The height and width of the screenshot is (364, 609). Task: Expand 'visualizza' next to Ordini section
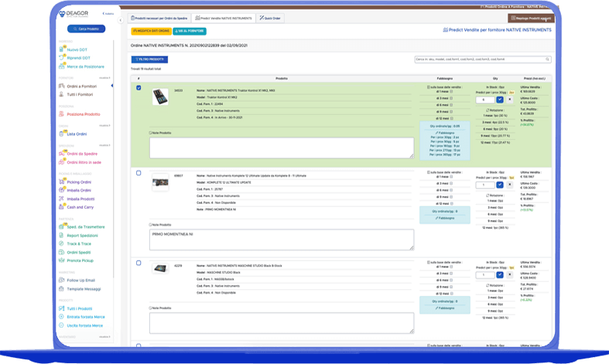104,125
